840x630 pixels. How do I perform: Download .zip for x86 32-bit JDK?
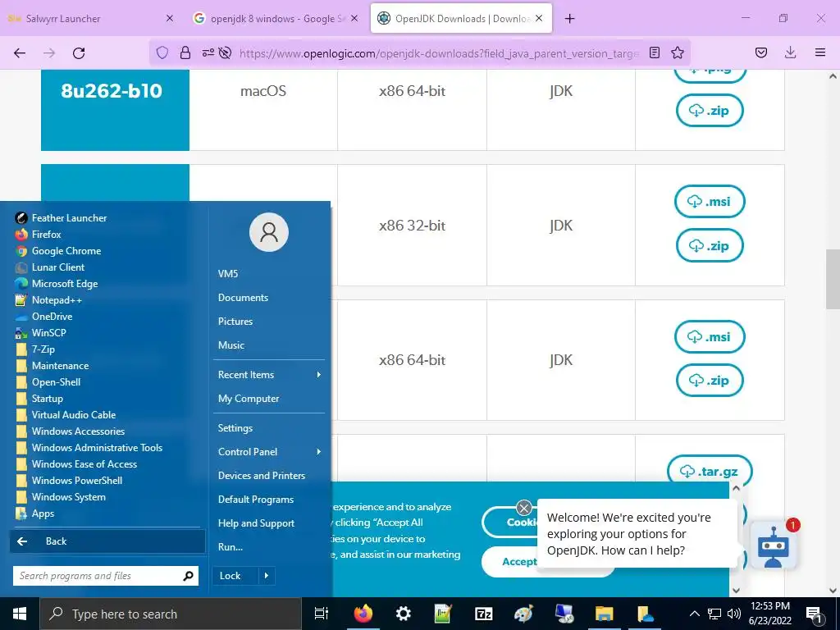[x=710, y=246]
